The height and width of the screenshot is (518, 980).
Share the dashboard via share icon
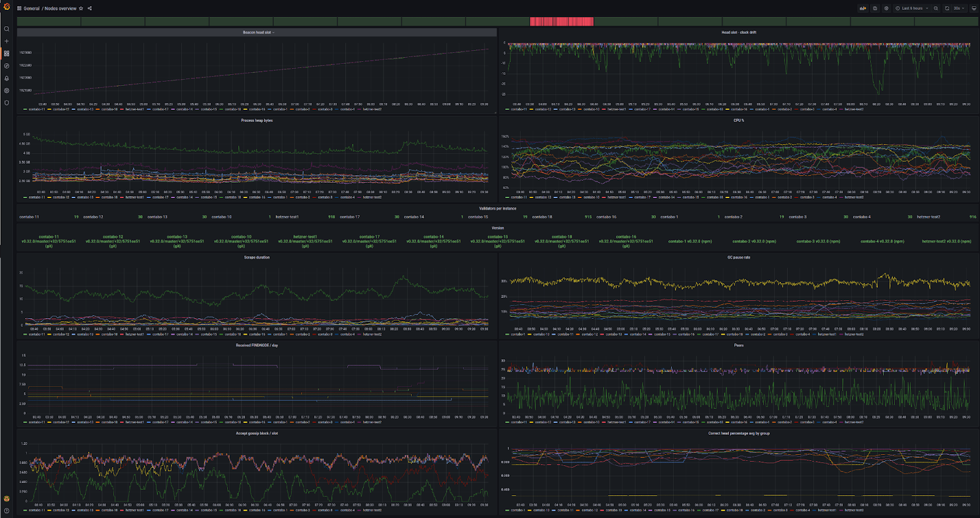click(89, 9)
